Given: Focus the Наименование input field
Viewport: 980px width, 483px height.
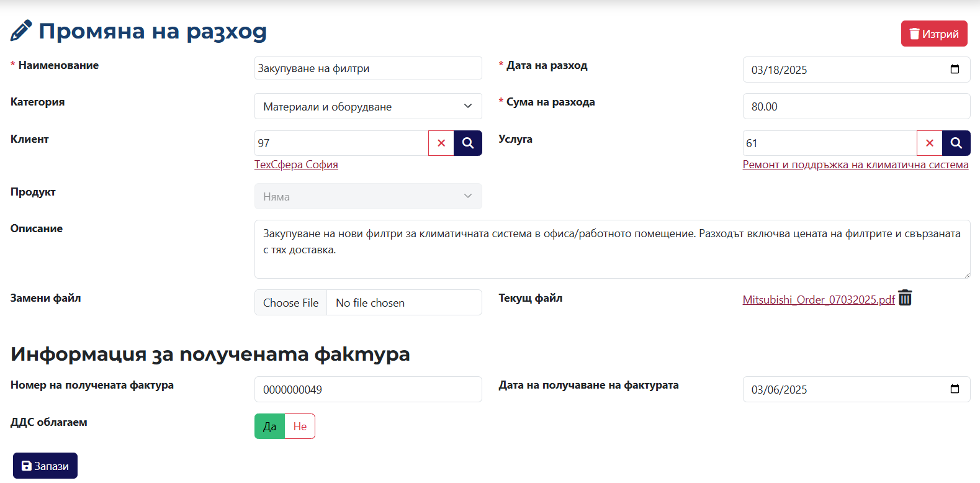Looking at the screenshot, I should click(x=368, y=68).
